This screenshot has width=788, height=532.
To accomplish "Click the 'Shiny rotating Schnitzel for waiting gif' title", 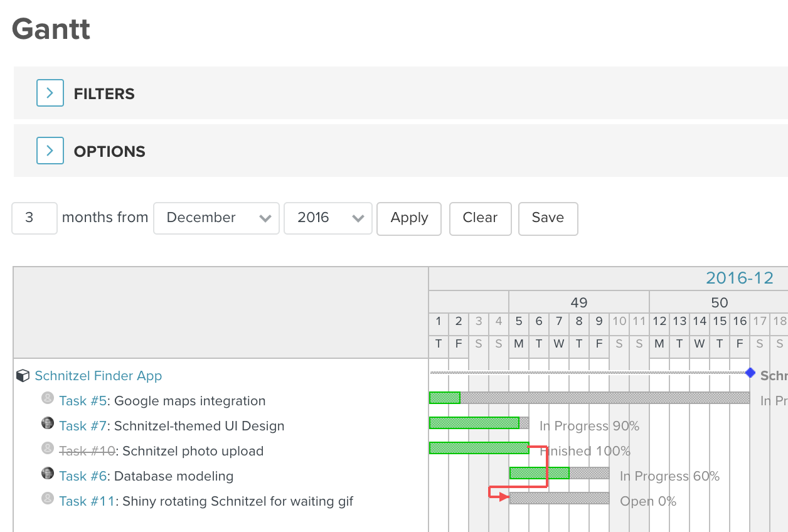I will 238,501.
